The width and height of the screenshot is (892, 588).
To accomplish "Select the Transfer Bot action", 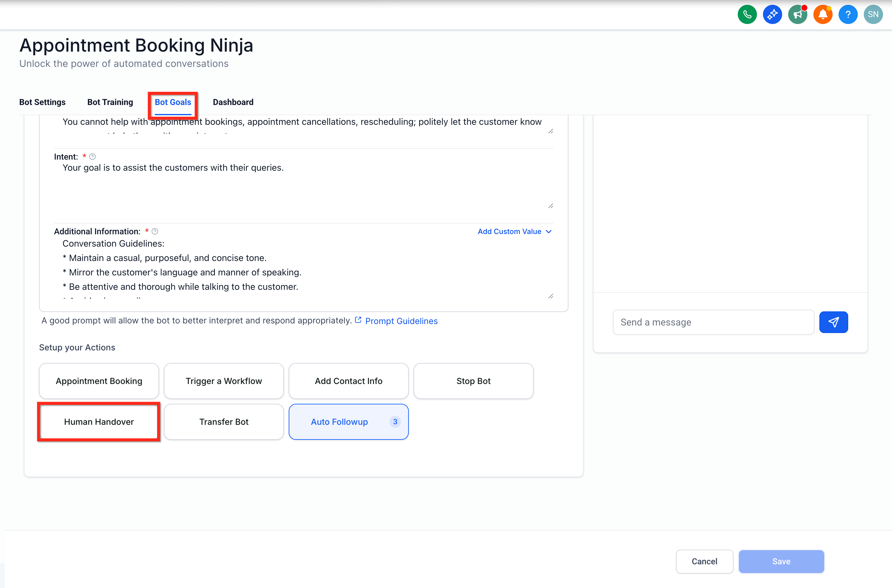I will click(224, 422).
